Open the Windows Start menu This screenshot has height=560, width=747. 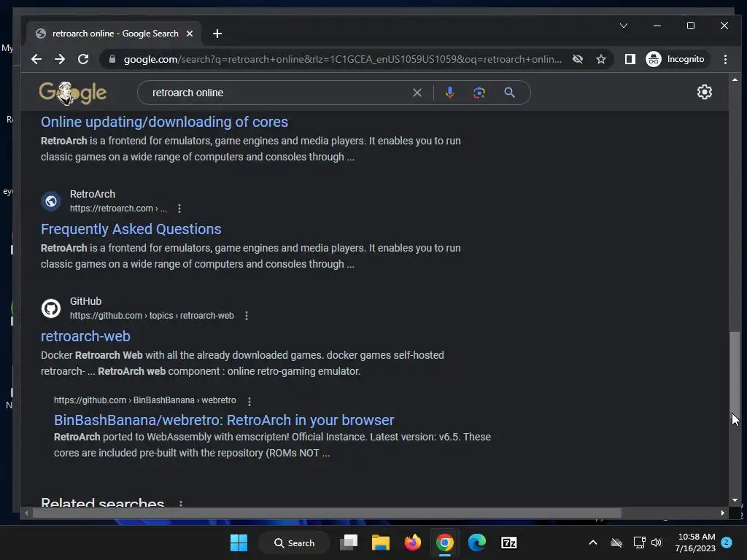coord(239,542)
